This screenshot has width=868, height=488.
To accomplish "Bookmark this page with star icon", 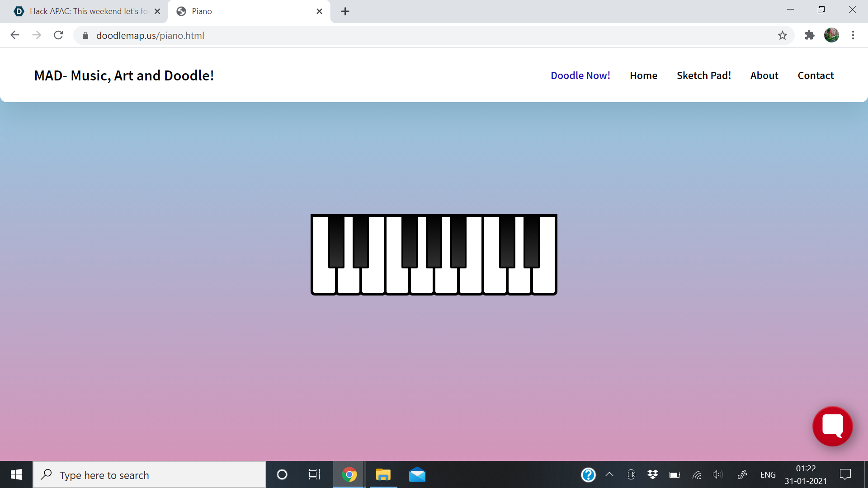I will [x=783, y=35].
